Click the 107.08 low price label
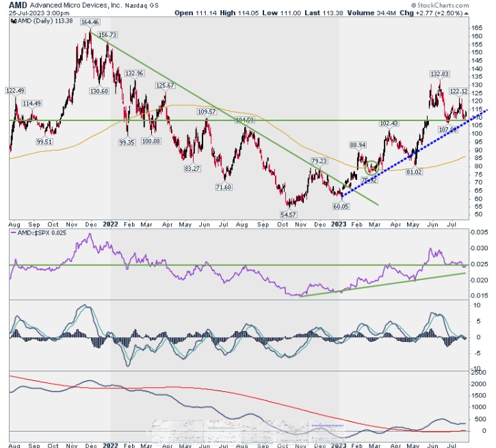This screenshot has height=448, width=496. pyautogui.click(x=448, y=129)
